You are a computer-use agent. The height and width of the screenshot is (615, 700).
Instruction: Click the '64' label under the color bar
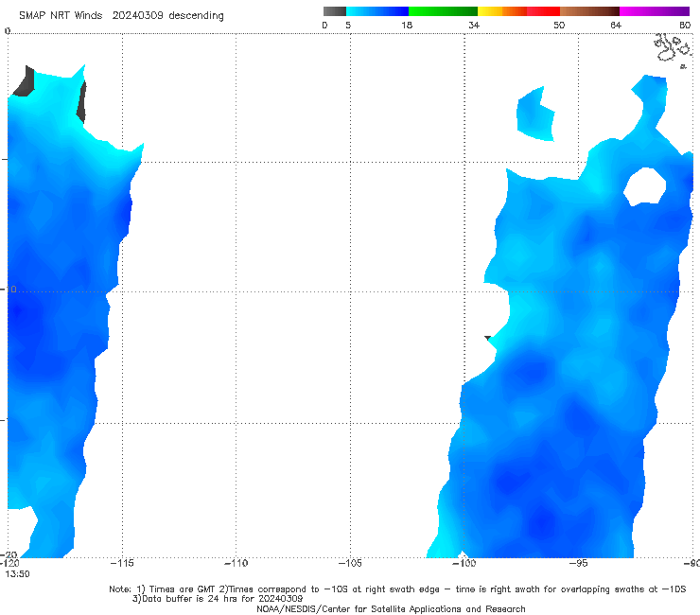616,26
